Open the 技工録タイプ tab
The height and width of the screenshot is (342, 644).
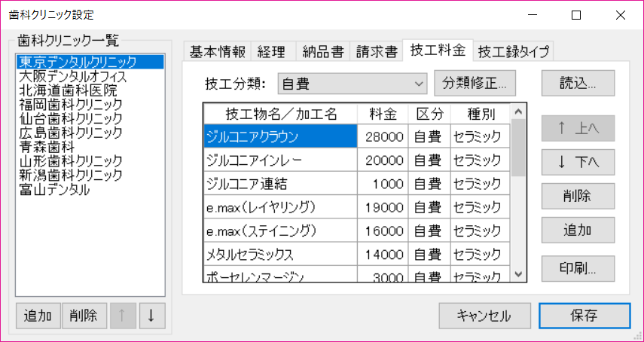click(515, 51)
